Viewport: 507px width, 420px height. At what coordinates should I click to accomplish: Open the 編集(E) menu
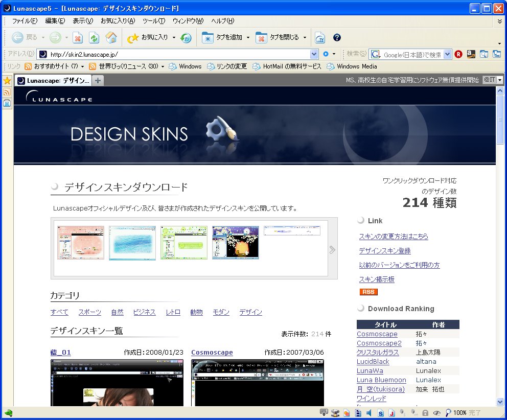(x=55, y=21)
